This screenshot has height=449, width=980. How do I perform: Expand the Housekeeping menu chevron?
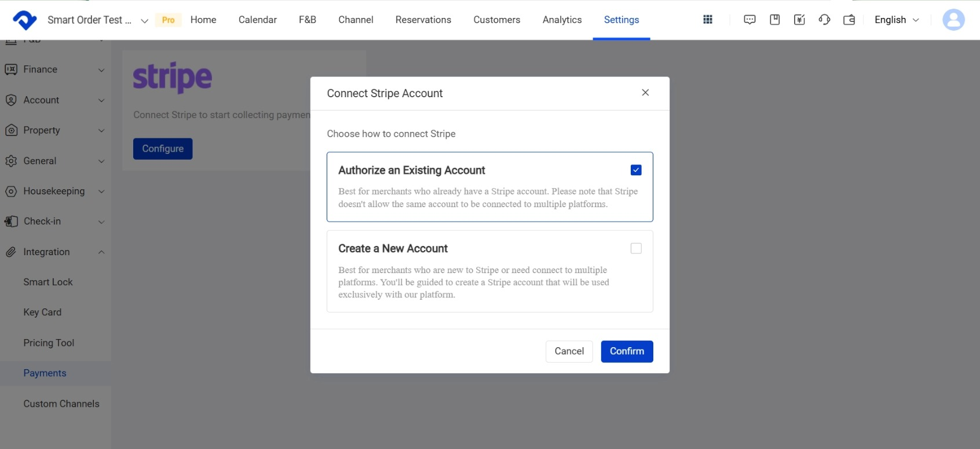tap(101, 192)
